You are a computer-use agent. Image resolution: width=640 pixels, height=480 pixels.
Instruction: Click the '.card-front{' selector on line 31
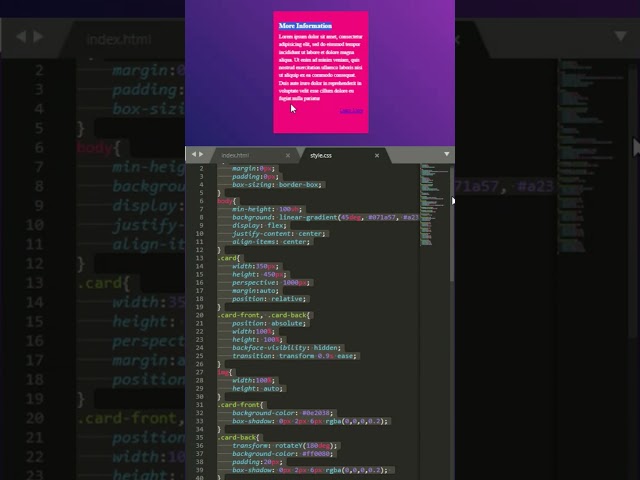tap(240, 405)
